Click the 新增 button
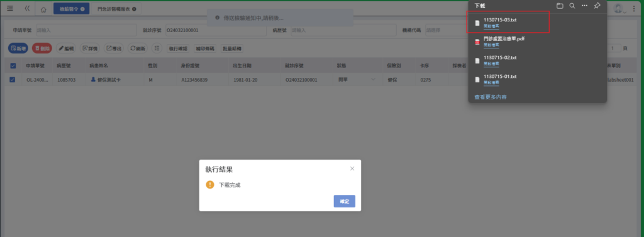Viewport: 644px width, 237px height. click(x=18, y=48)
